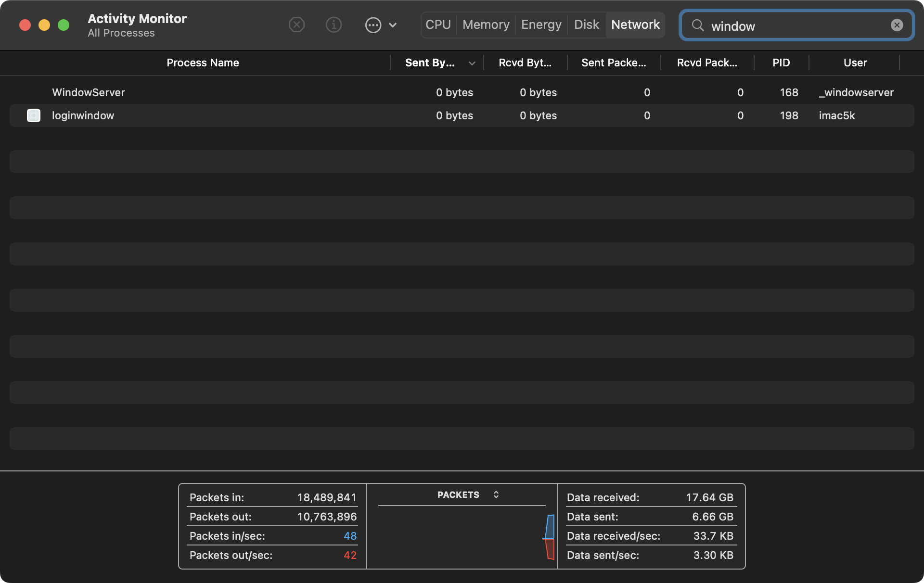Viewport: 924px width, 583px height.
Task: Open the process info inspector icon
Action: click(x=334, y=25)
